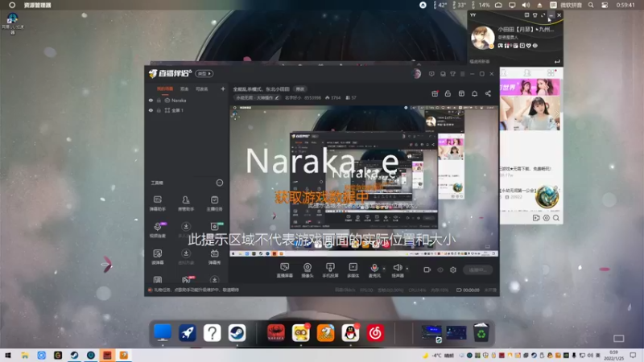Click the 修改 button beside the stream title
This screenshot has width=644, height=362.
300,89
